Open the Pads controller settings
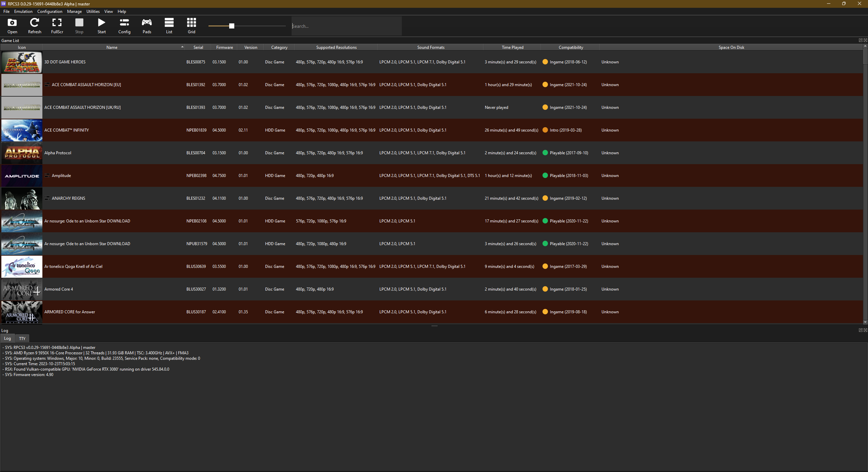 pos(147,26)
